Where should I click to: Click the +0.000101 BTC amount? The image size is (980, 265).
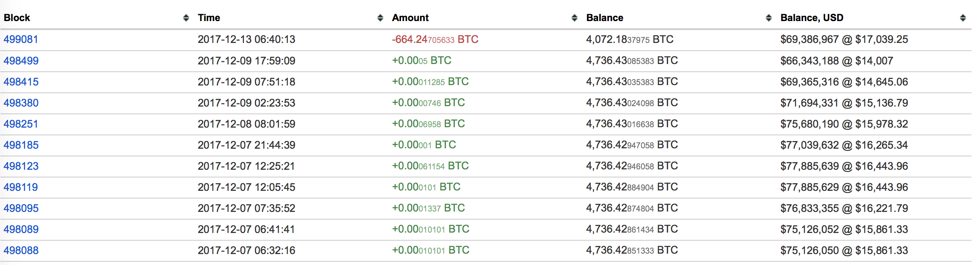coord(426,187)
